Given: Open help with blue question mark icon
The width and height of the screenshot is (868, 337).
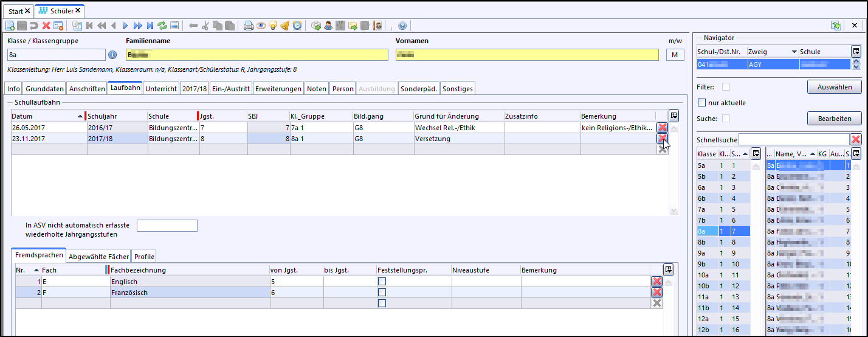Looking at the screenshot, I should (402, 26).
